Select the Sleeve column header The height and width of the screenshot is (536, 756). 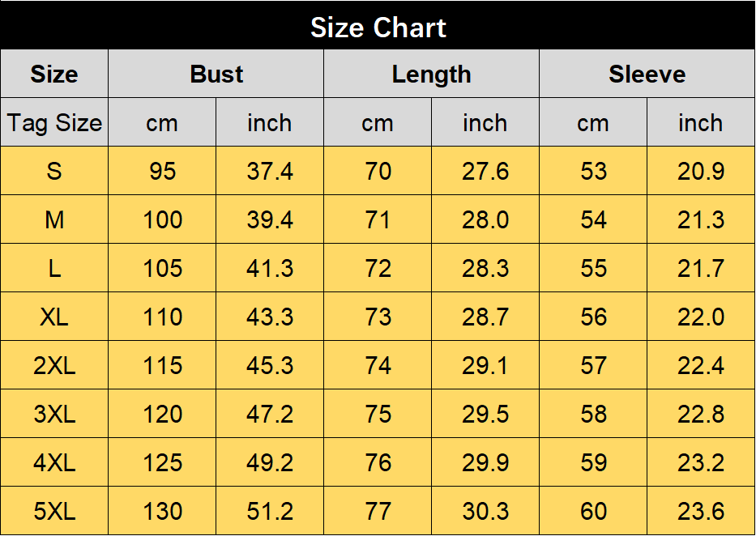647,74
